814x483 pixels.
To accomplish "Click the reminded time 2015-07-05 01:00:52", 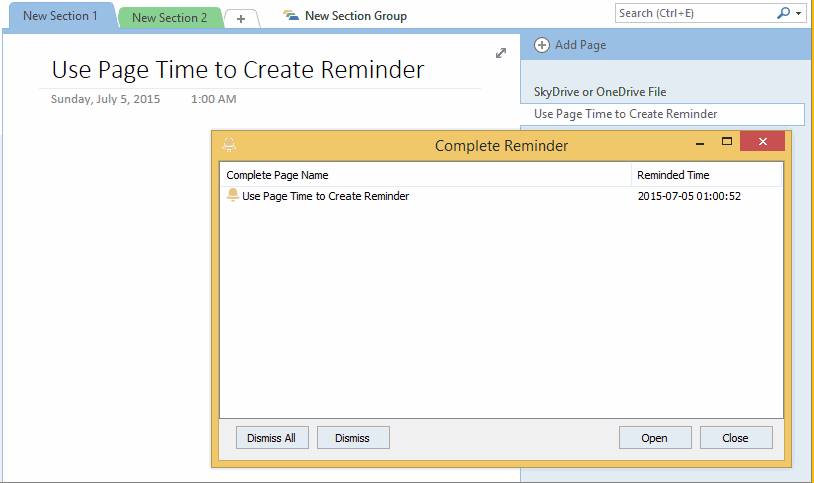I will (689, 196).
